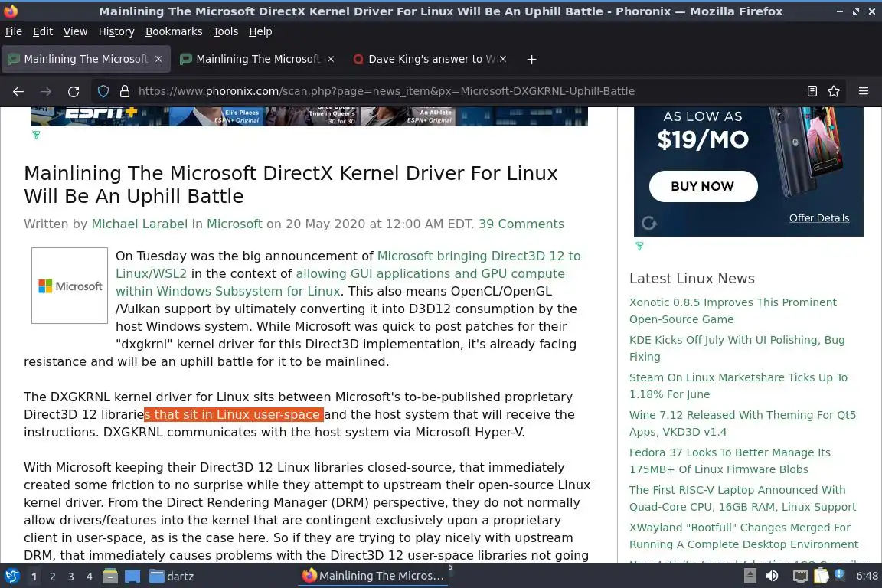Open Wine 7.12 Released news link

(x=743, y=423)
